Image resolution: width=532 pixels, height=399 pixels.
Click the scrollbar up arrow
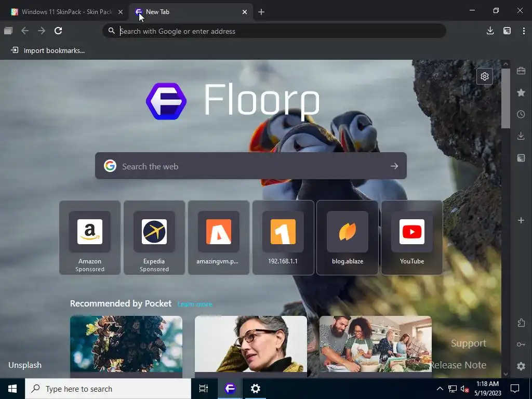click(506, 64)
